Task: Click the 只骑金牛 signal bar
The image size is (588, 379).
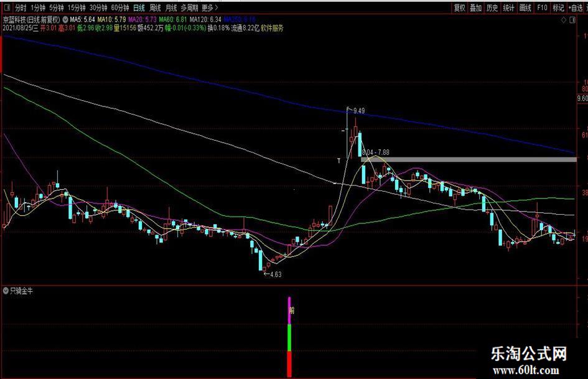Action: tap(289, 337)
